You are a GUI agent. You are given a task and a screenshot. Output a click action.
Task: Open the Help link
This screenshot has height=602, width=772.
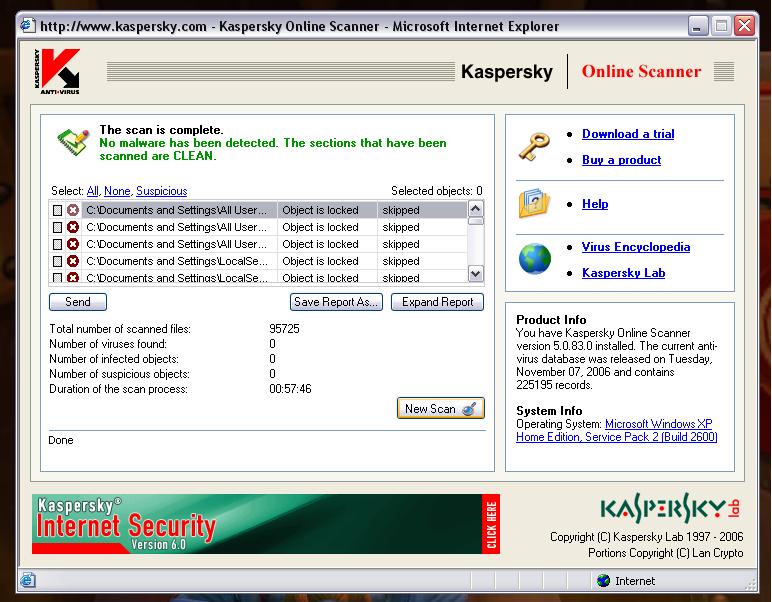(x=595, y=204)
